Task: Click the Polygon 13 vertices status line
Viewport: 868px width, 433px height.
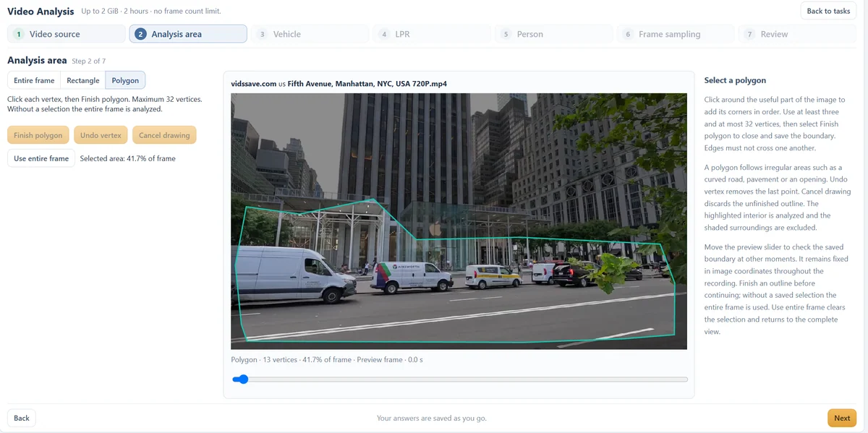Action: [327, 359]
